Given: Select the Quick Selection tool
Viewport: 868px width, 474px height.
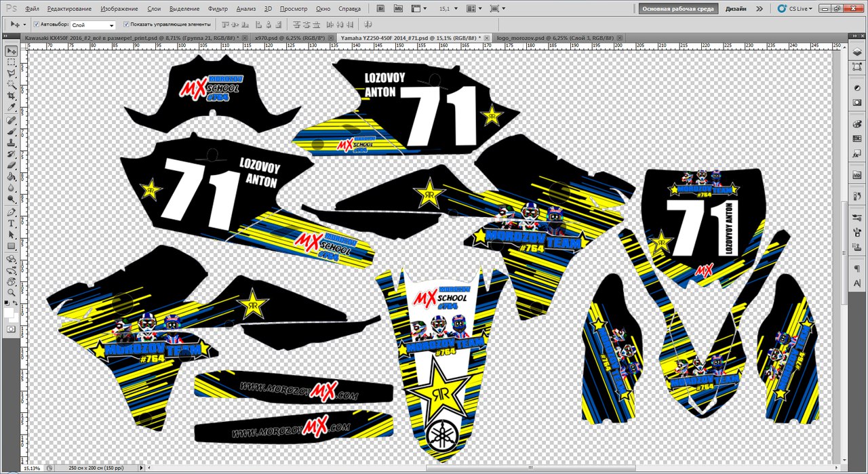Looking at the screenshot, I should click(x=12, y=85).
